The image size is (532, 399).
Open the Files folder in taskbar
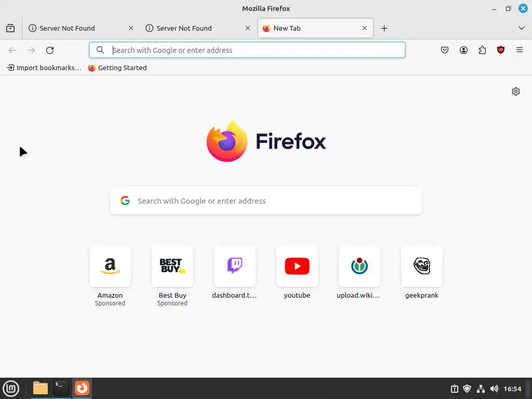point(41,388)
